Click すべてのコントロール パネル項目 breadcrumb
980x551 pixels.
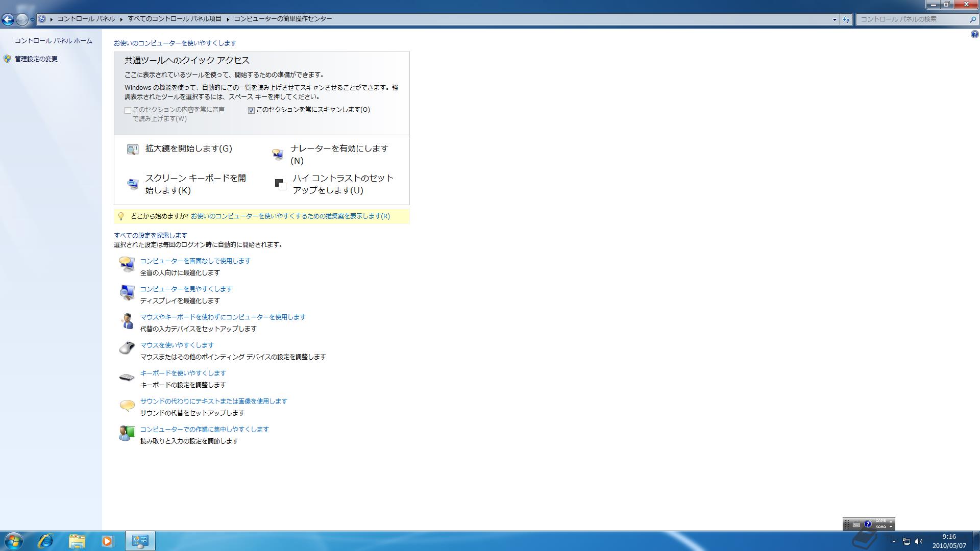[175, 19]
